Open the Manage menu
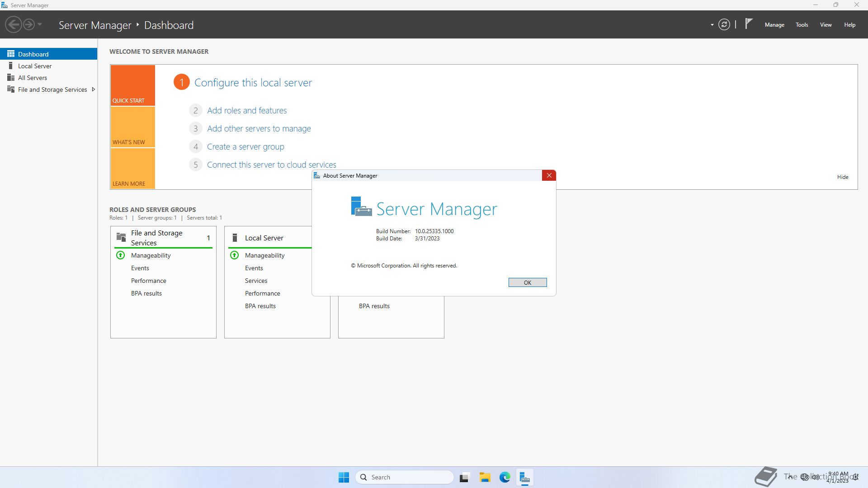This screenshot has width=868, height=488. (x=774, y=25)
